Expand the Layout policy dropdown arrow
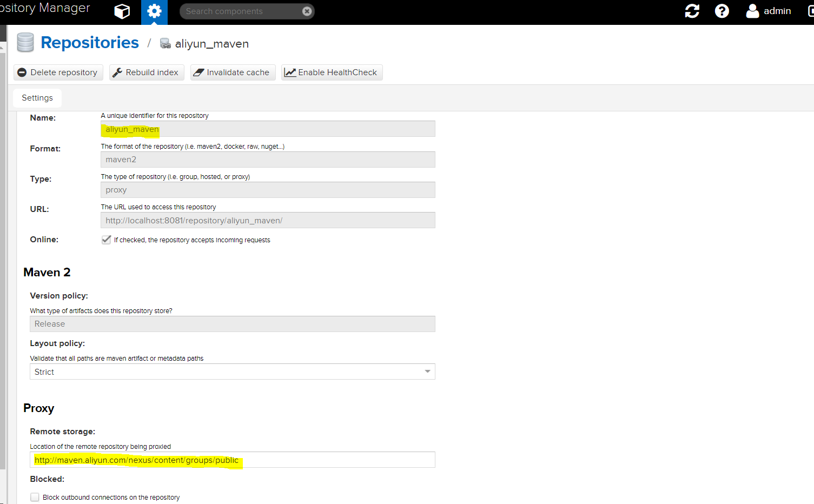The height and width of the screenshot is (504, 814). 427,372
